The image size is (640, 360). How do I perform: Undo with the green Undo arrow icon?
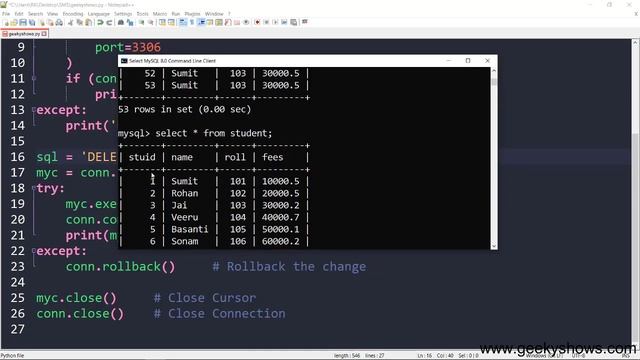tap(100, 22)
